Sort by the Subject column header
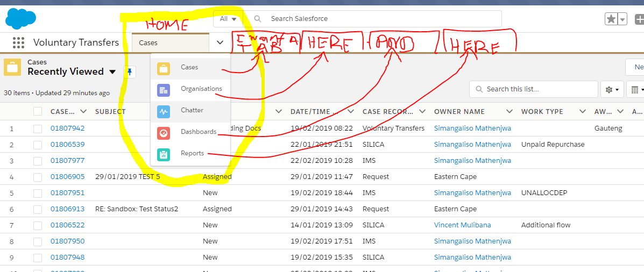 tap(110, 112)
